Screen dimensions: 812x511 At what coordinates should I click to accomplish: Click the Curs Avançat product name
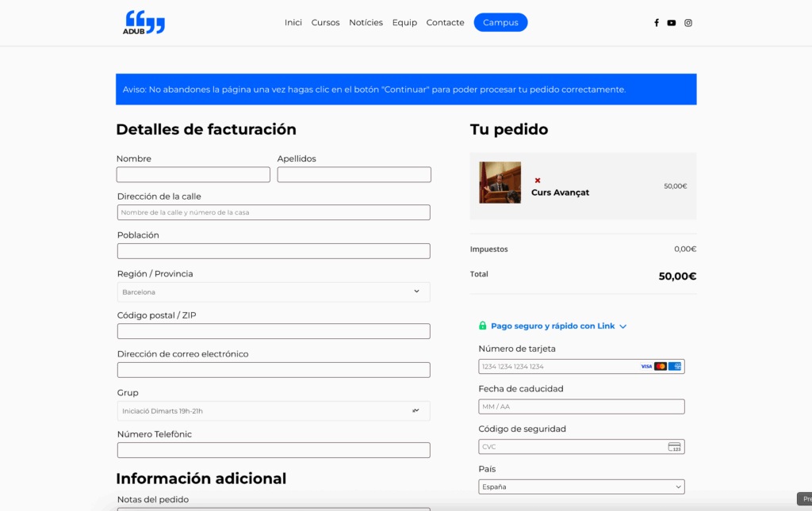coord(560,193)
